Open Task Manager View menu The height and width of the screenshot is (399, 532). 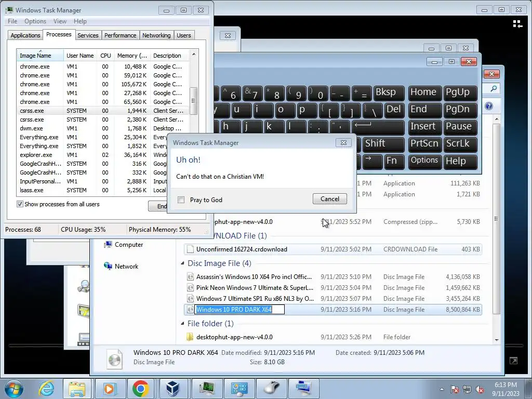point(60,21)
